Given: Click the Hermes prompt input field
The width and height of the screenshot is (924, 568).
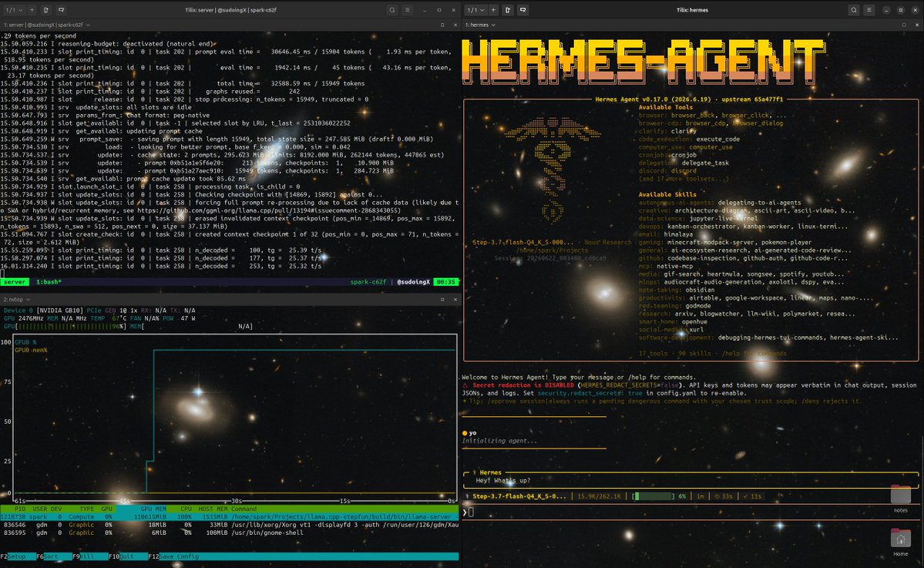Looking at the screenshot, I should [690, 512].
